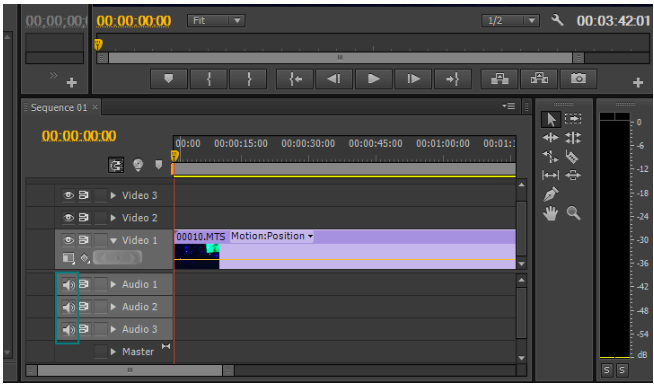Image resolution: width=654 pixels, height=384 pixels.
Task: Click the timeline horizontal zoom scrollbar
Action: click(x=130, y=370)
